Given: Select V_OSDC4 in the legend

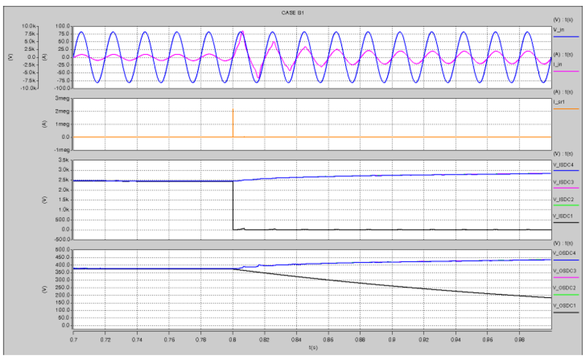Looking at the screenshot, I should [563, 253].
